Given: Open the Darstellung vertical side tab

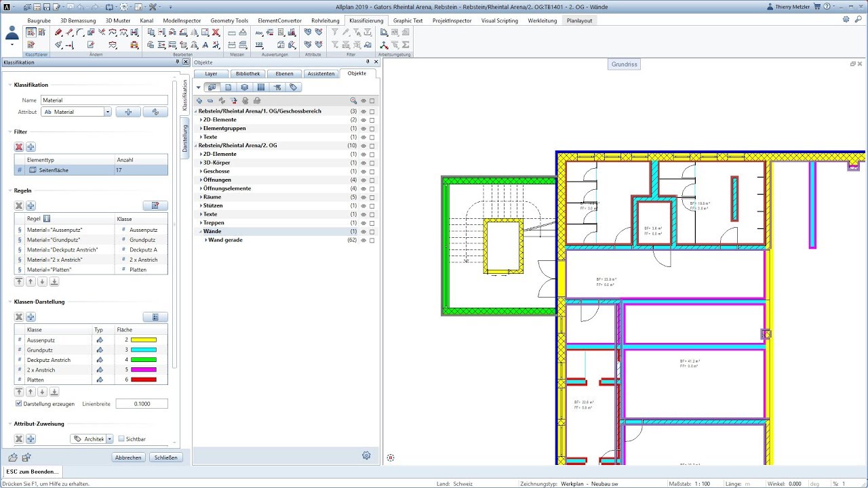Looking at the screenshot, I should [x=184, y=138].
